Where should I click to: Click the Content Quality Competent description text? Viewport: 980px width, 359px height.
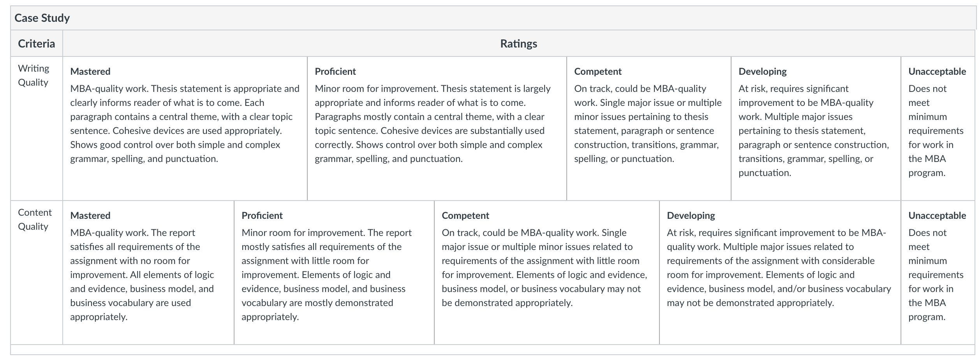tap(545, 268)
